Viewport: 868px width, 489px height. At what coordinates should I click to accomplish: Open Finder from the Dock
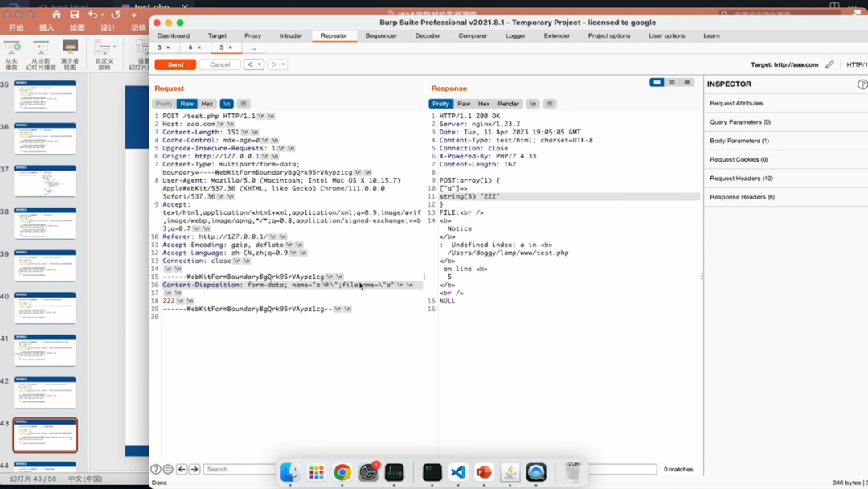[x=289, y=472]
